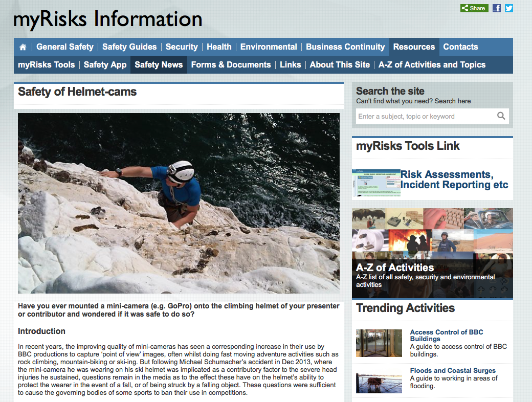The image size is (532, 402).
Task: Open the Contacts menu item
Action: [x=460, y=47]
